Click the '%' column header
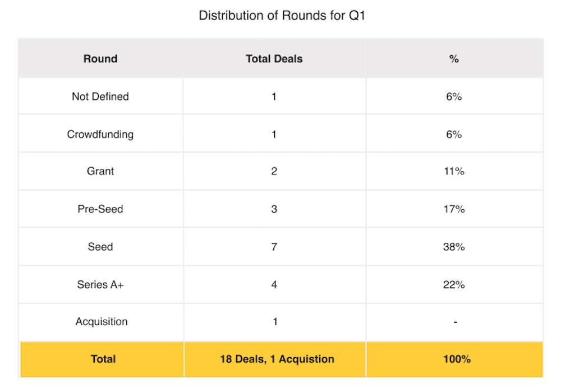This screenshot has width=561, height=392. pyautogui.click(x=454, y=59)
